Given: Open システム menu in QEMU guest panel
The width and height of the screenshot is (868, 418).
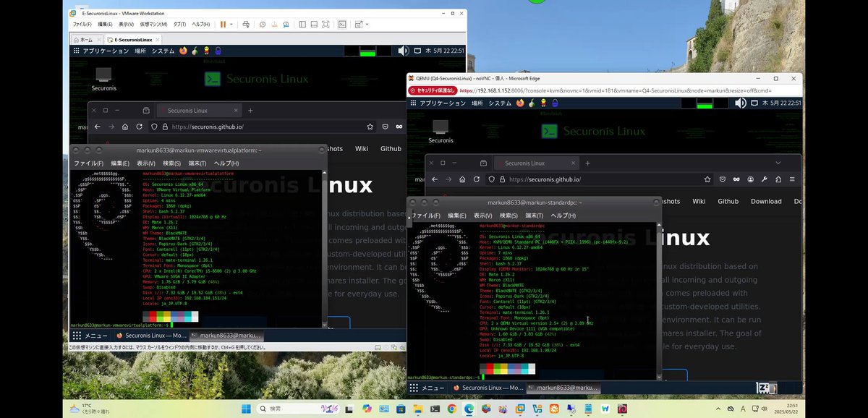Looking at the screenshot, I should point(500,103).
